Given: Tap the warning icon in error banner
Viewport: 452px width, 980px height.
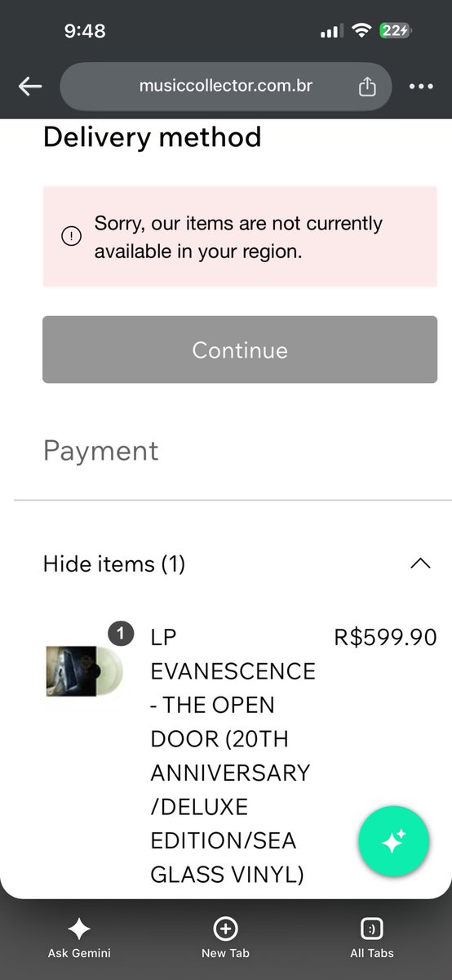Looking at the screenshot, I should pyautogui.click(x=72, y=237).
